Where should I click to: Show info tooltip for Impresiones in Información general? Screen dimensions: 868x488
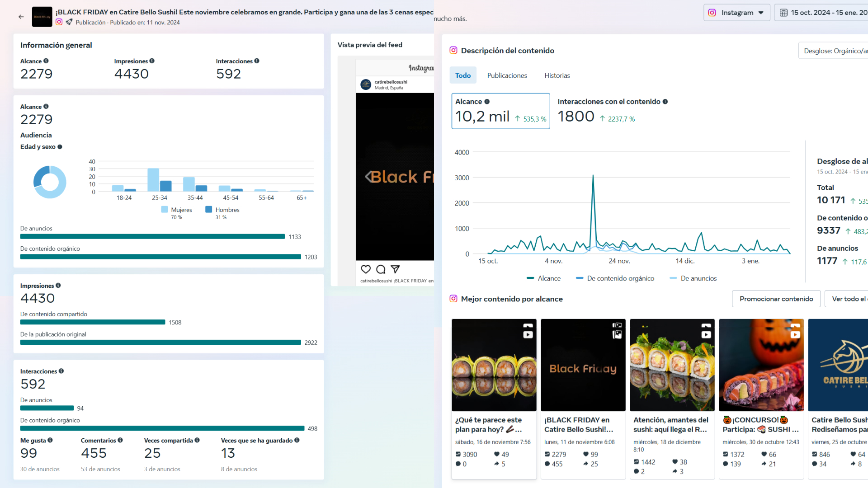152,61
